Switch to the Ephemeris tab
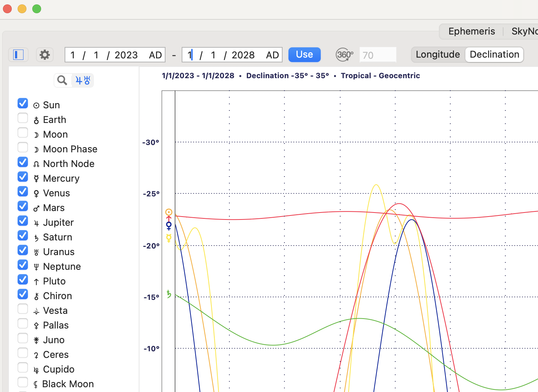Image resolution: width=538 pixels, height=392 pixels. coord(472,31)
